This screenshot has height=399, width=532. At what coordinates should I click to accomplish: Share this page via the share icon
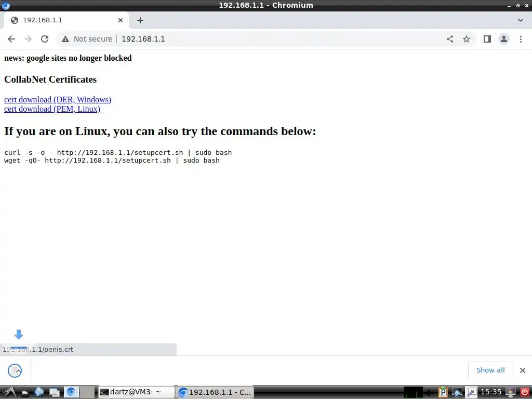450,39
